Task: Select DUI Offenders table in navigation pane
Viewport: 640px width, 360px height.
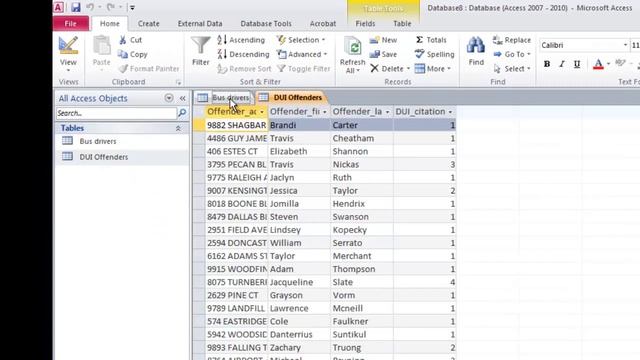Action: coord(104,157)
